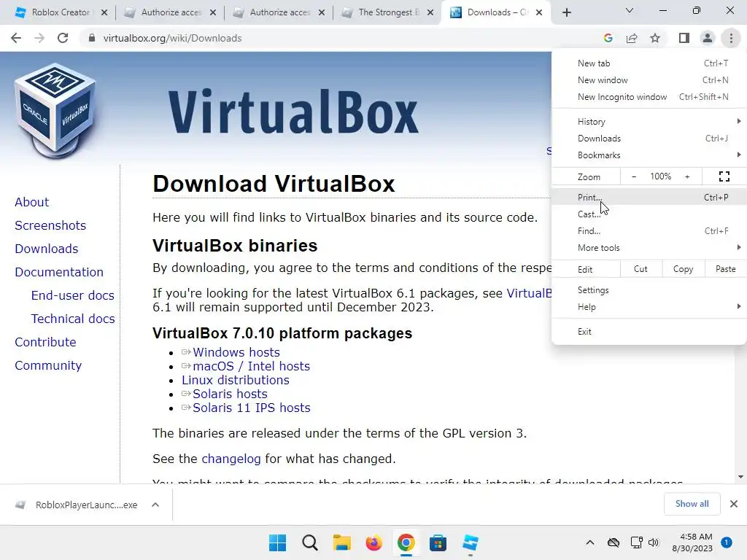Open the tab search chevron
The width and height of the screenshot is (747, 560).
coord(630,10)
